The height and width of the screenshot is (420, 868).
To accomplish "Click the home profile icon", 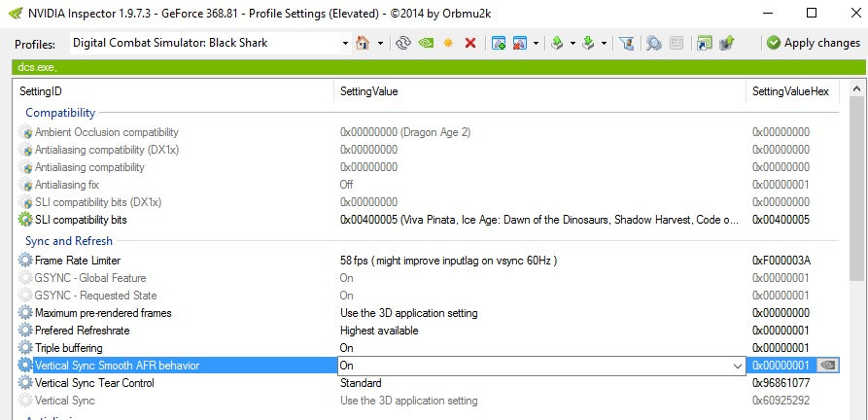I will [x=363, y=43].
